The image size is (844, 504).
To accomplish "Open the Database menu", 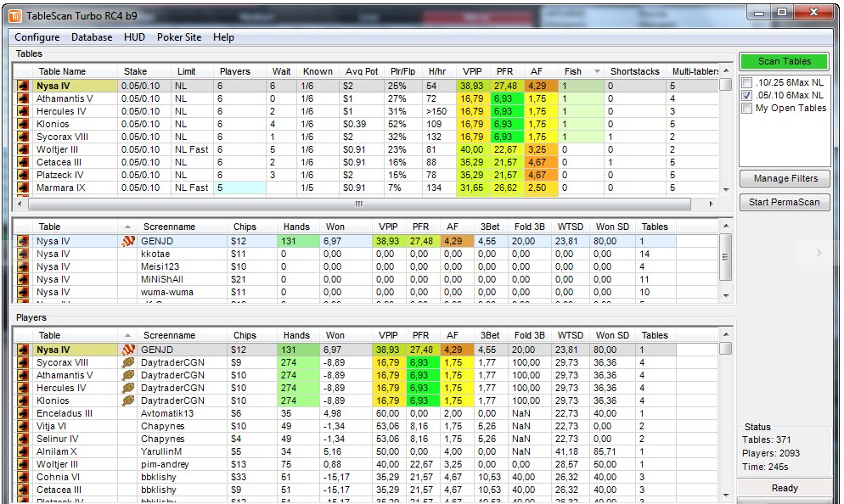I will (91, 37).
